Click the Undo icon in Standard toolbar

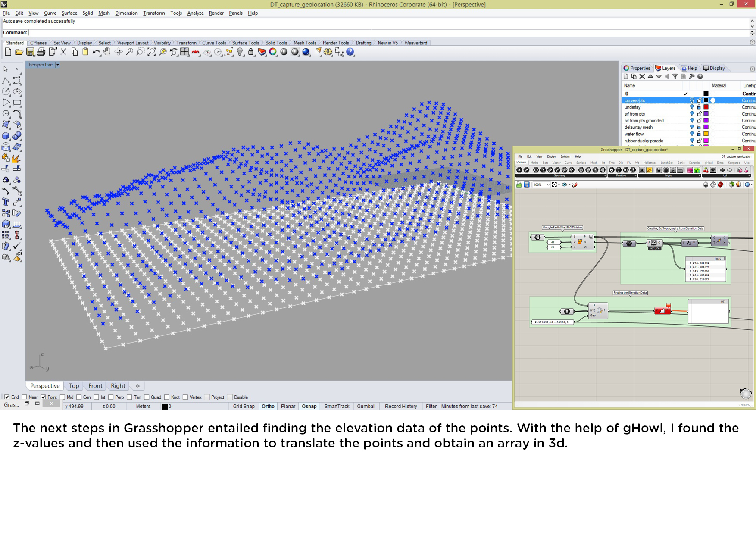[x=96, y=52]
